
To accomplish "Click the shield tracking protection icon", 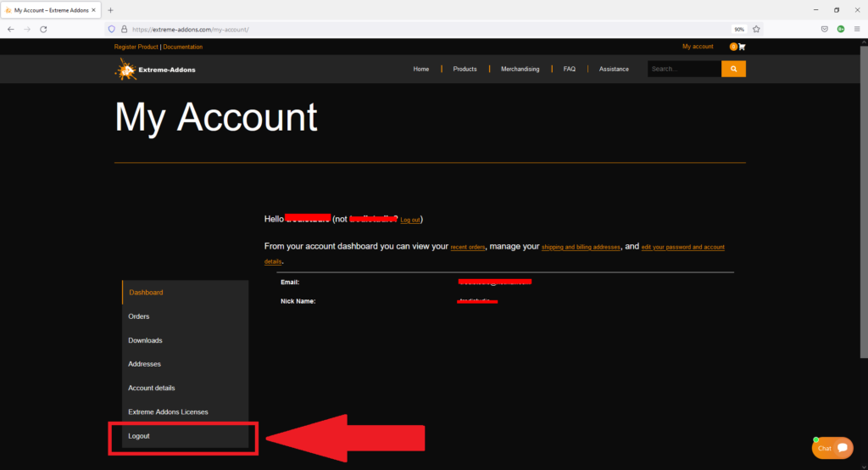I will pos(112,30).
